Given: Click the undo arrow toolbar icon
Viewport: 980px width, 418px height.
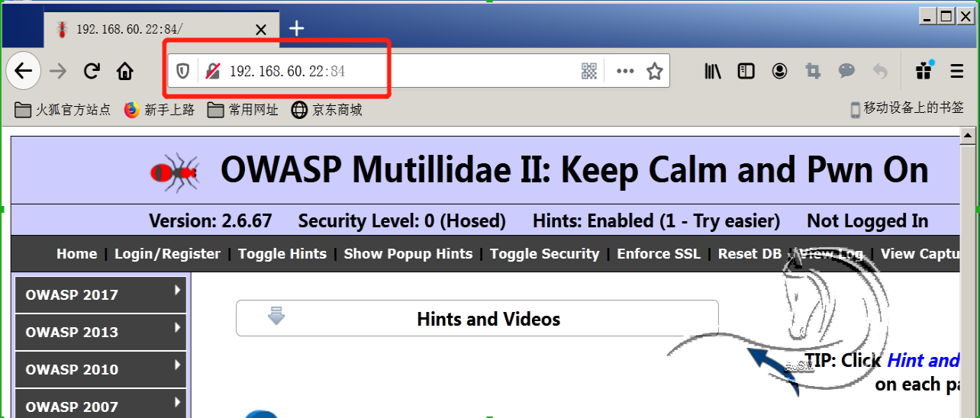Looking at the screenshot, I should (x=880, y=71).
